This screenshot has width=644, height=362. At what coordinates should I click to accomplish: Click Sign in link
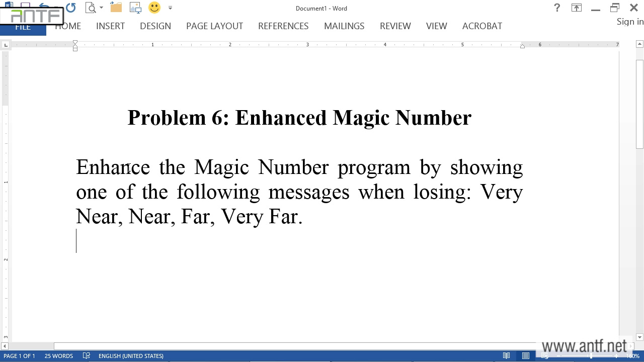point(630,22)
